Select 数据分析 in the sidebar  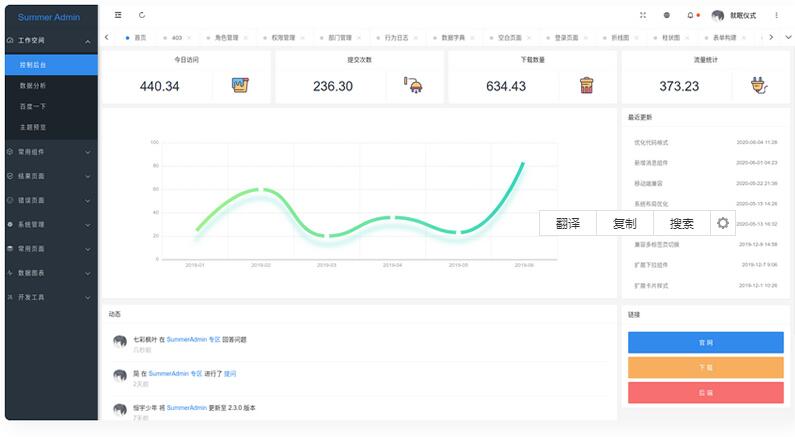point(32,86)
